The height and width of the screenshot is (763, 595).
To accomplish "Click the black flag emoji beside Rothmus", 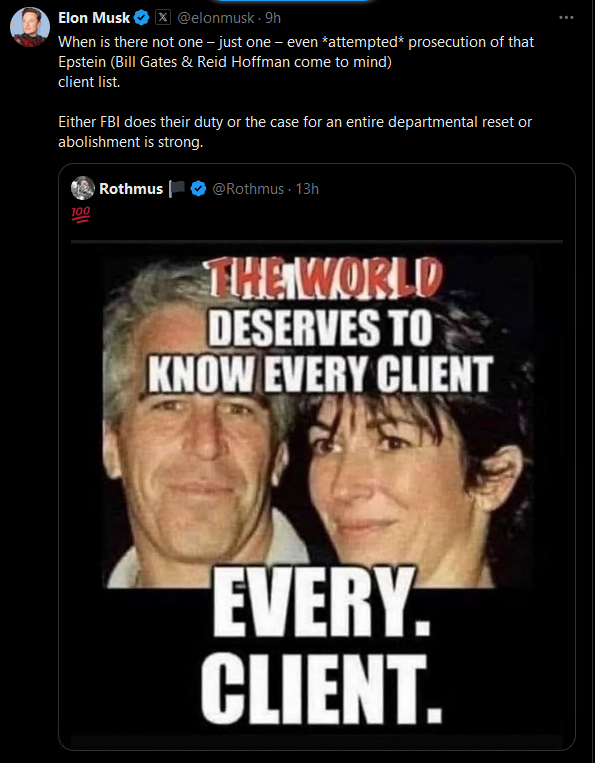I will coord(177,189).
